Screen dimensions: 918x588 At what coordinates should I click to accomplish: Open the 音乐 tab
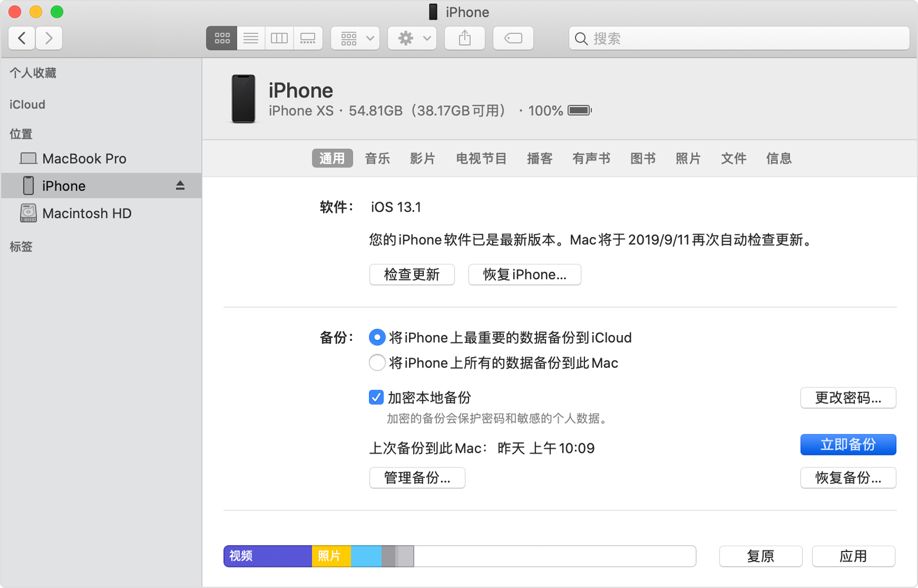(377, 158)
